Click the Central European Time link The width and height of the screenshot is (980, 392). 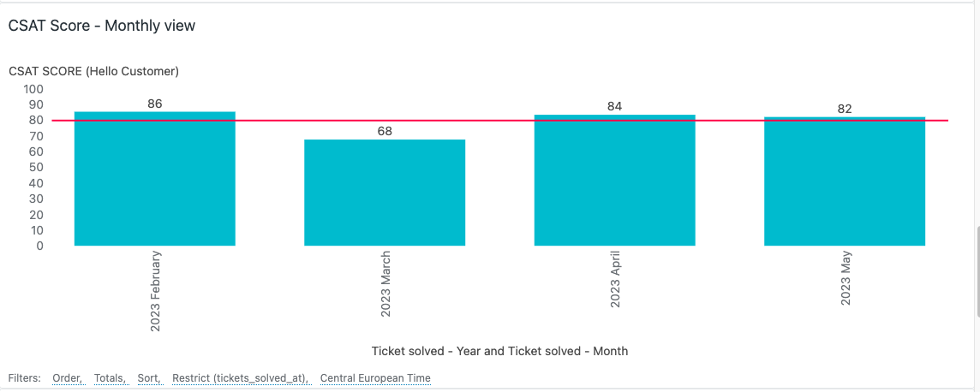click(375, 378)
